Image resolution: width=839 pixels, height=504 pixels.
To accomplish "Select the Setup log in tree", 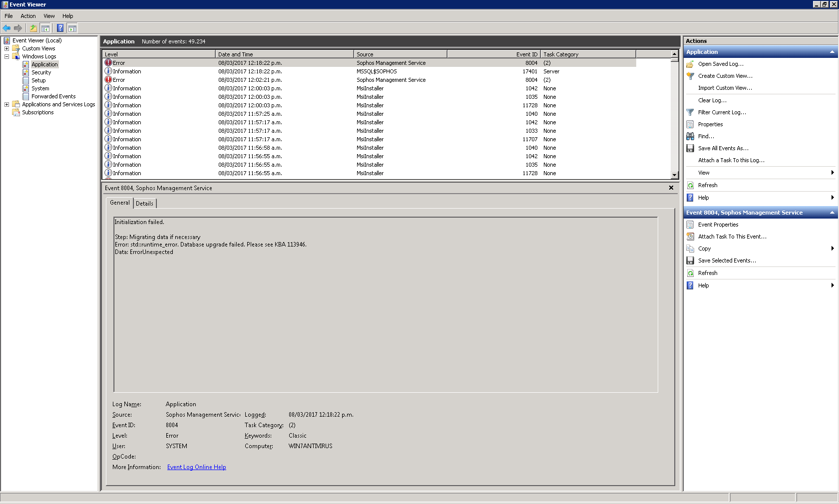I will tap(38, 80).
